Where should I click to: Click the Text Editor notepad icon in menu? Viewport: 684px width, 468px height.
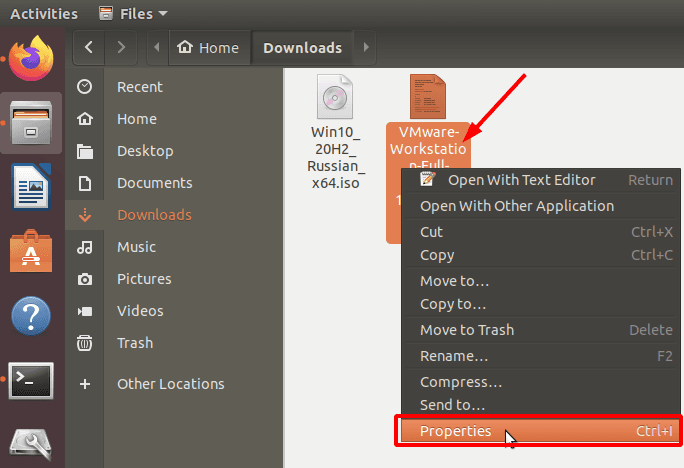point(427,179)
